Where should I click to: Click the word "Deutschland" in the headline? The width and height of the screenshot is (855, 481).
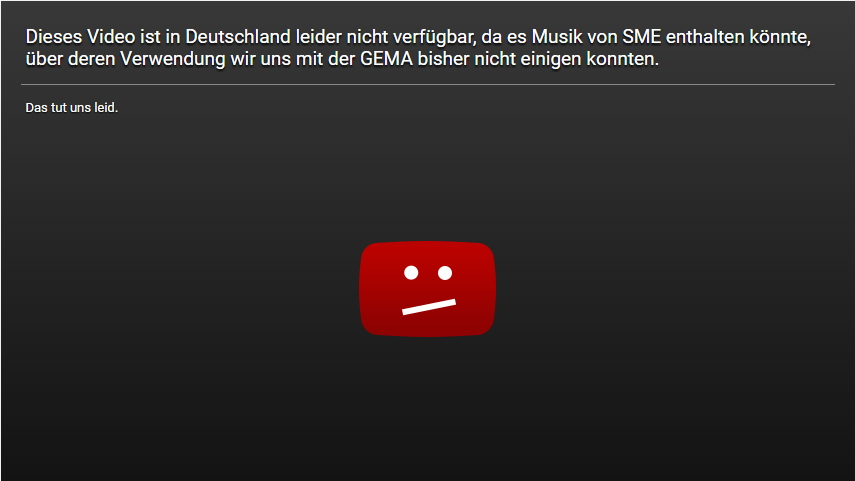point(238,37)
